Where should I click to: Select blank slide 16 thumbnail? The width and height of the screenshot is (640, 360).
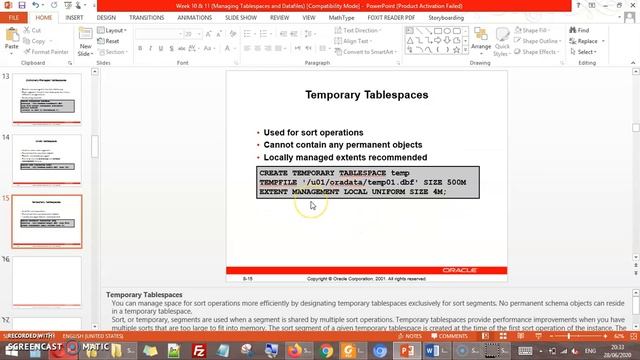(x=47, y=282)
